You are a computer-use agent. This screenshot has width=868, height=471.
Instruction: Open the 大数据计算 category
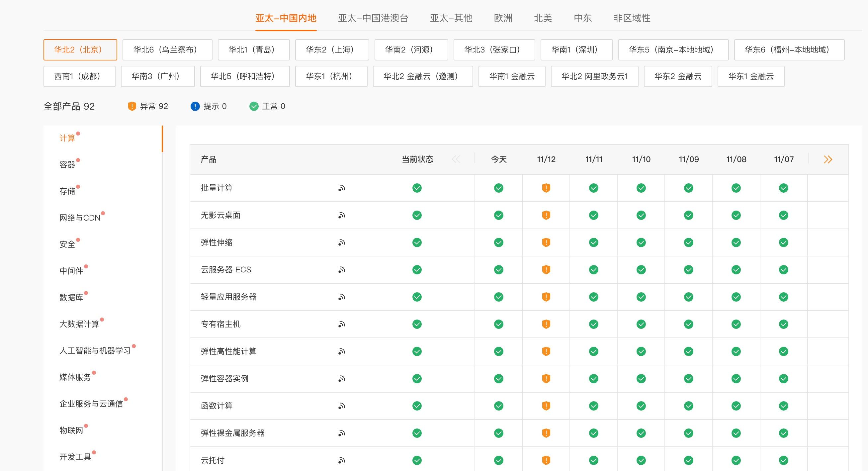[x=79, y=324]
